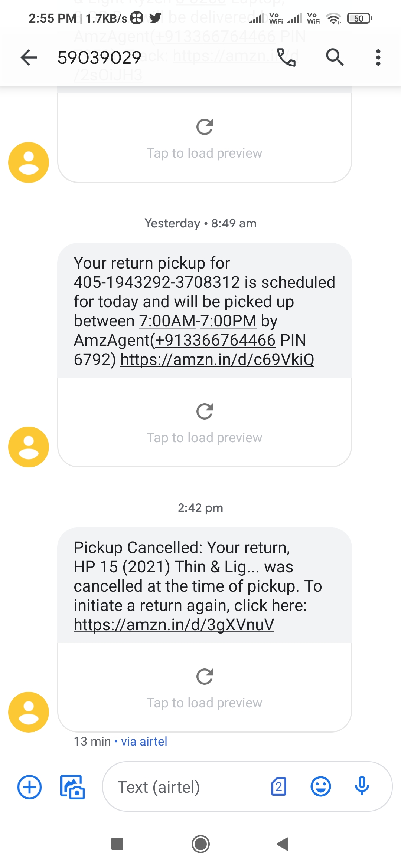Call the sender using phone icon
Viewport: 401px width, 868px height.
(x=286, y=57)
